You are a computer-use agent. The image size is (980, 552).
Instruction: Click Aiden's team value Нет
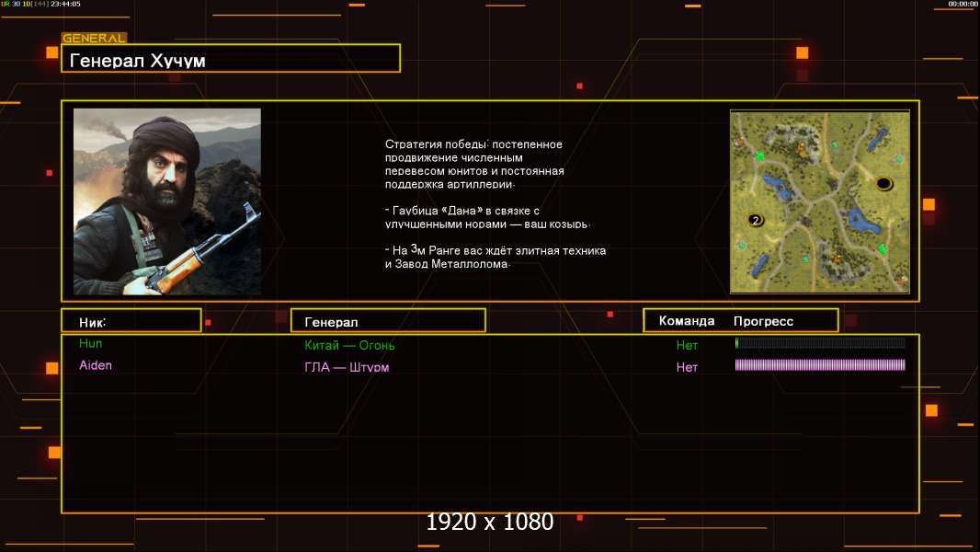687,367
